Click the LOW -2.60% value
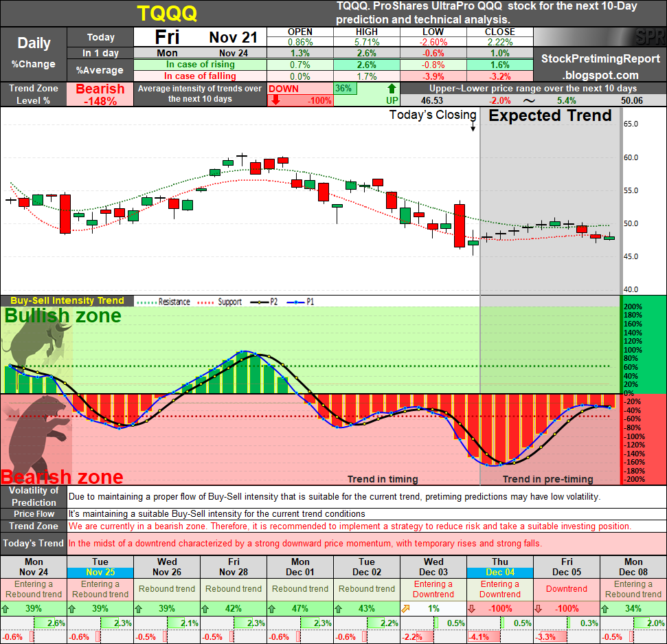The height and width of the screenshot is (644, 667). click(x=433, y=42)
